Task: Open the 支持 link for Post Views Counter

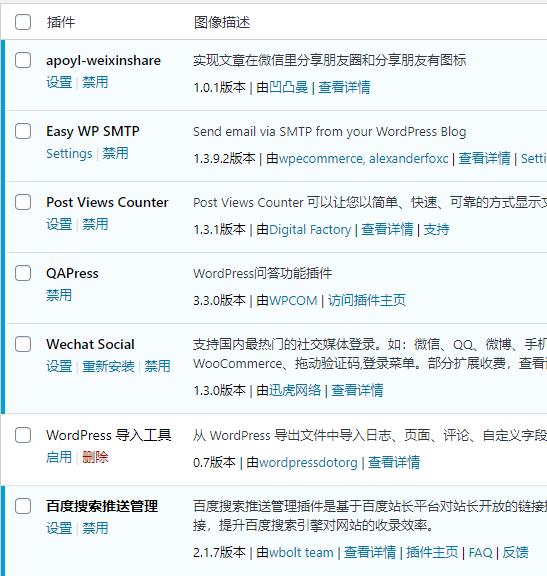Action: coord(436,230)
